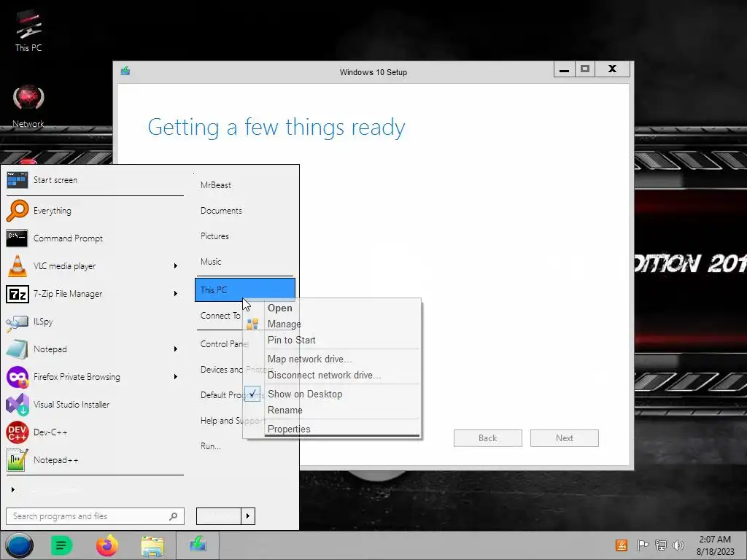The image size is (747, 560).
Task: Choose Open in the context menu
Action: pyautogui.click(x=279, y=308)
